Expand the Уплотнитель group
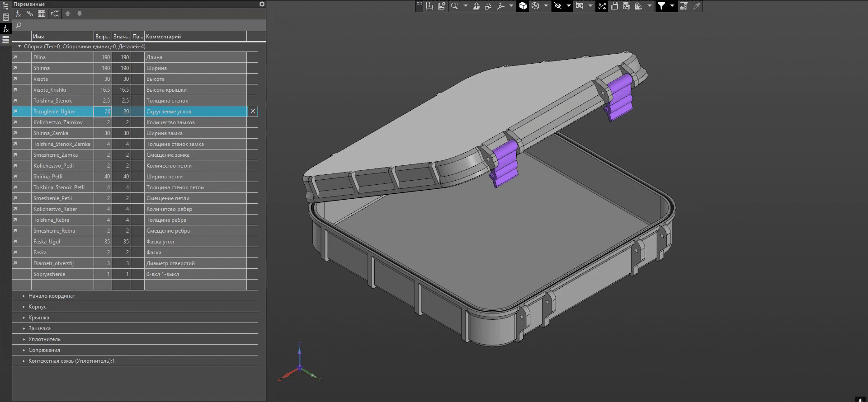 (24, 339)
